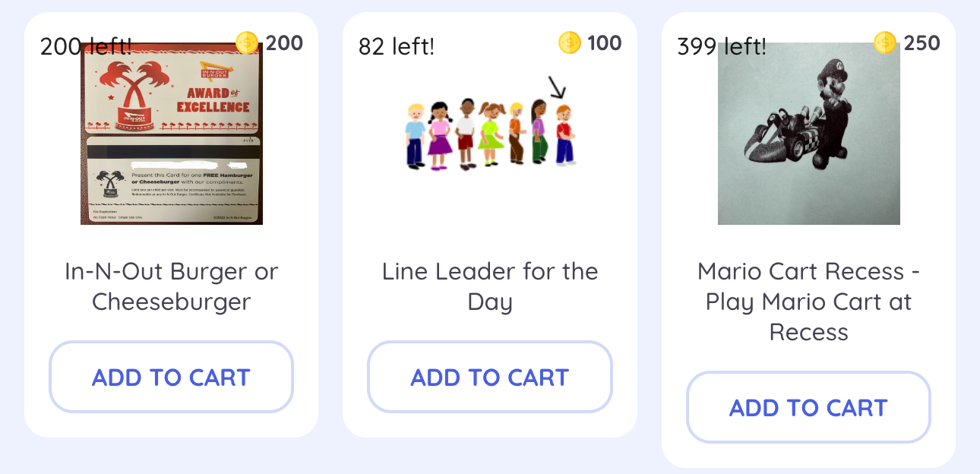Select the "In-N-Out Burger or Cheeseburger" title
This screenshot has height=474, width=980.
[x=172, y=286]
